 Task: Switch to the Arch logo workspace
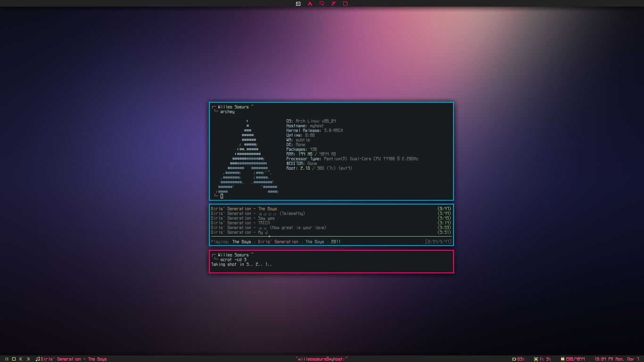point(310,3)
